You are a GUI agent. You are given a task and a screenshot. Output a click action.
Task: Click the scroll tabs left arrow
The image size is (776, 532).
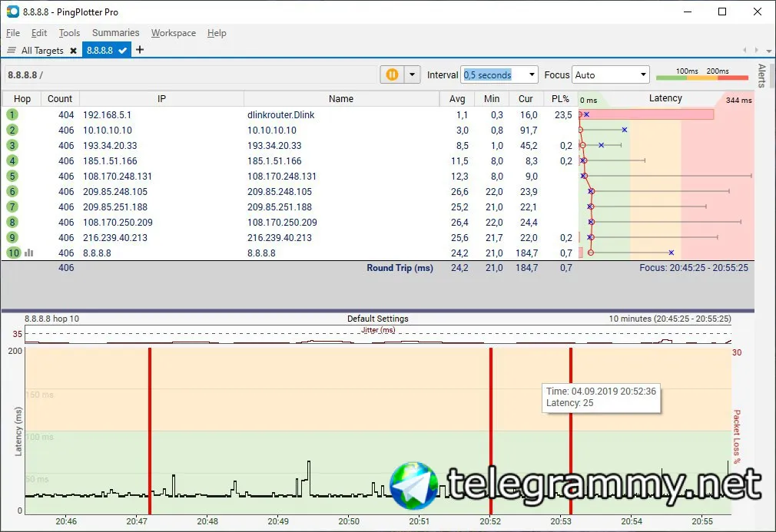(744, 50)
